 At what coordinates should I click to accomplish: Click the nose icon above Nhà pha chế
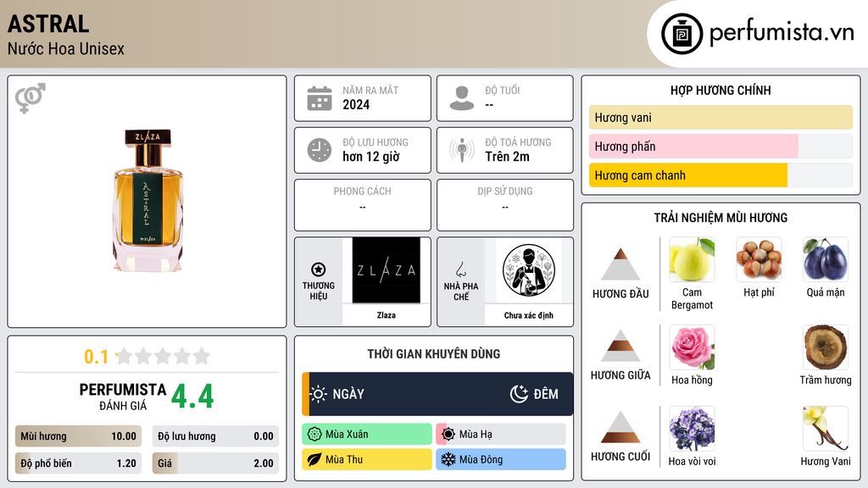[460, 269]
